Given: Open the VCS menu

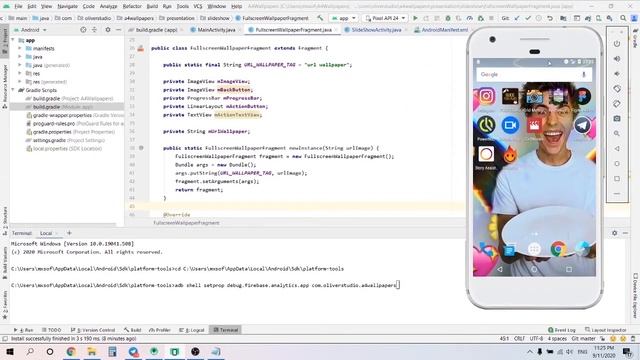Looking at the screenshot, I should pos(198,6).
